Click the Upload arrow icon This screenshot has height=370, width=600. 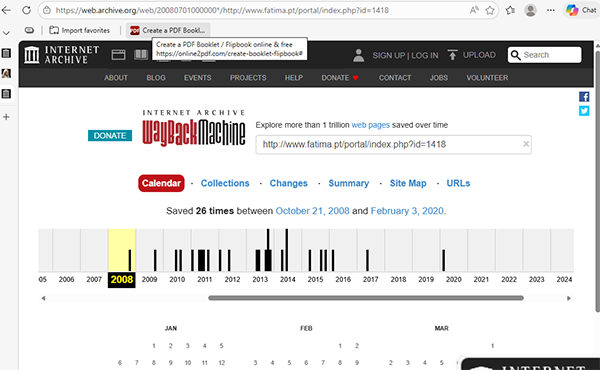[452, 55]
